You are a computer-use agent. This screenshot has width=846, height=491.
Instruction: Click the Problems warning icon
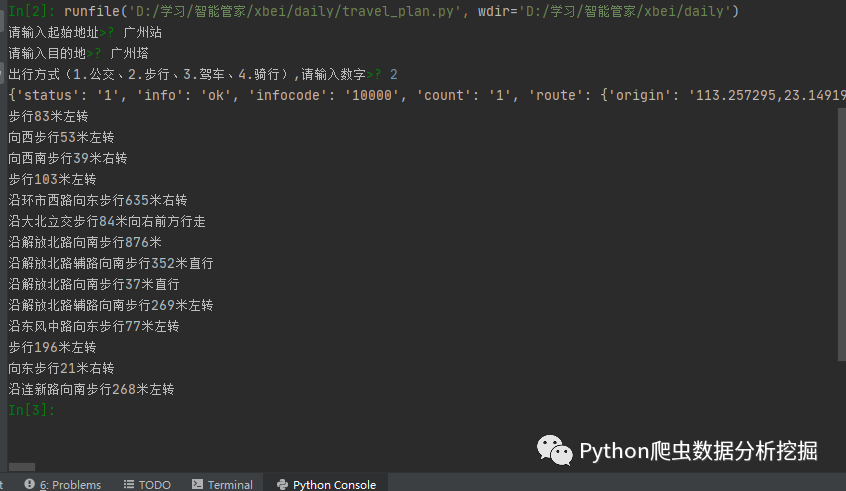click(x=30, y=484)
